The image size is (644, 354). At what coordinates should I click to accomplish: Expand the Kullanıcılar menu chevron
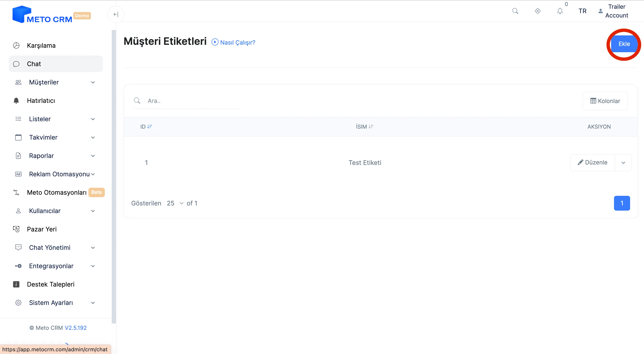coord(93,211)
